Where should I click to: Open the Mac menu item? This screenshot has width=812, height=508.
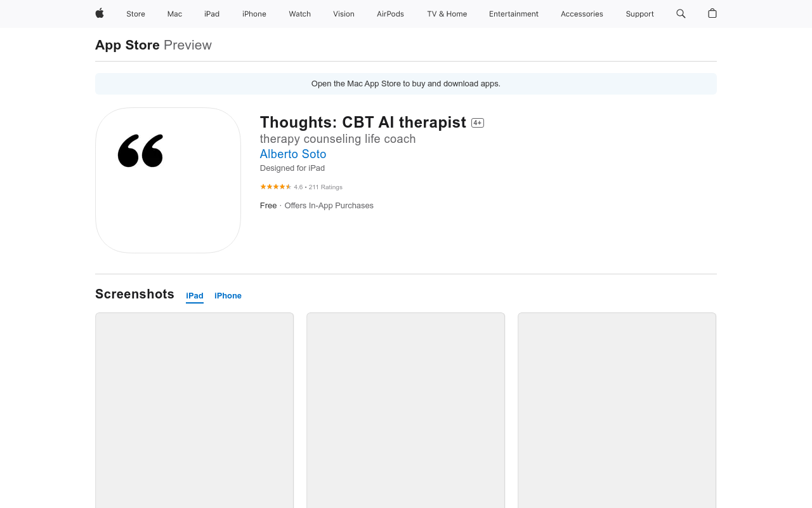coord(174,14)
